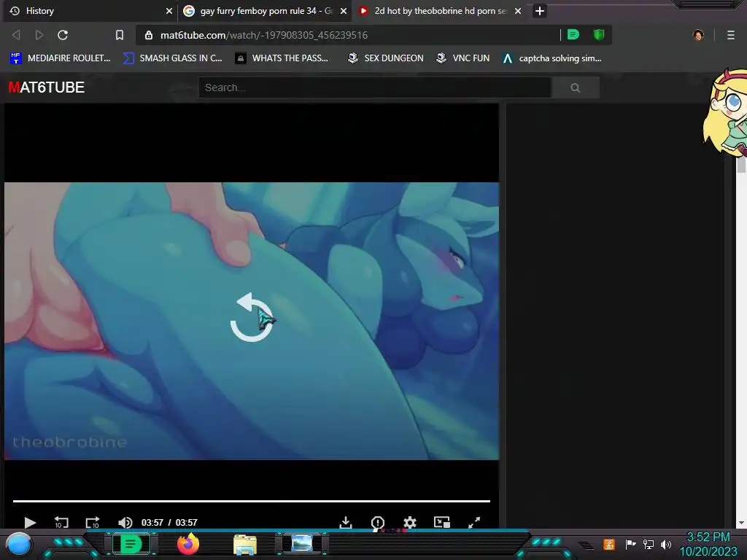Focus the site Search field
The width and height of the screenshot is (747, 560).
[375, 87]
